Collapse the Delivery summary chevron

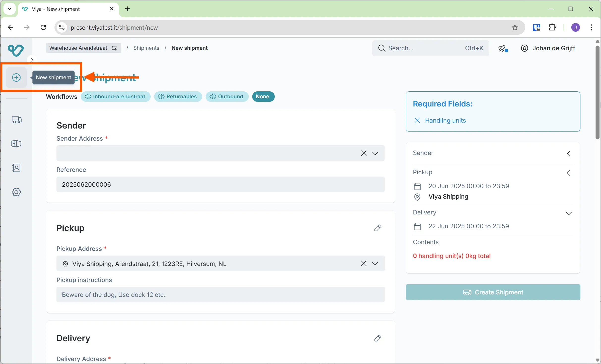tap(569, 213)
